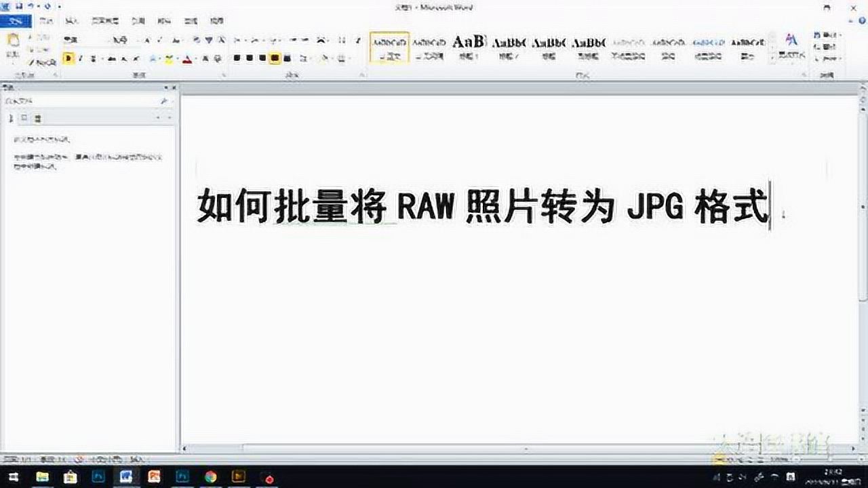Close the navigation pane
This screenshot has width=868, height=488.
click(x=173, y=88)
